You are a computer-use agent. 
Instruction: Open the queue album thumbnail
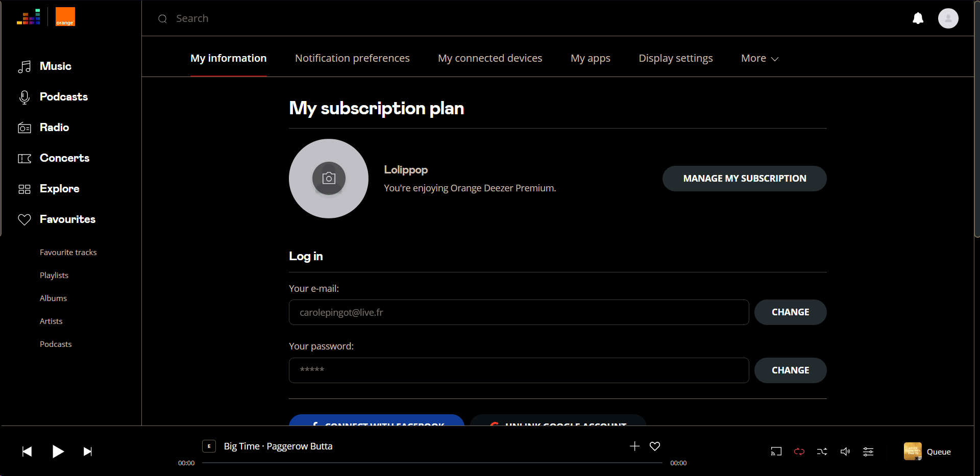coord(913,452)
